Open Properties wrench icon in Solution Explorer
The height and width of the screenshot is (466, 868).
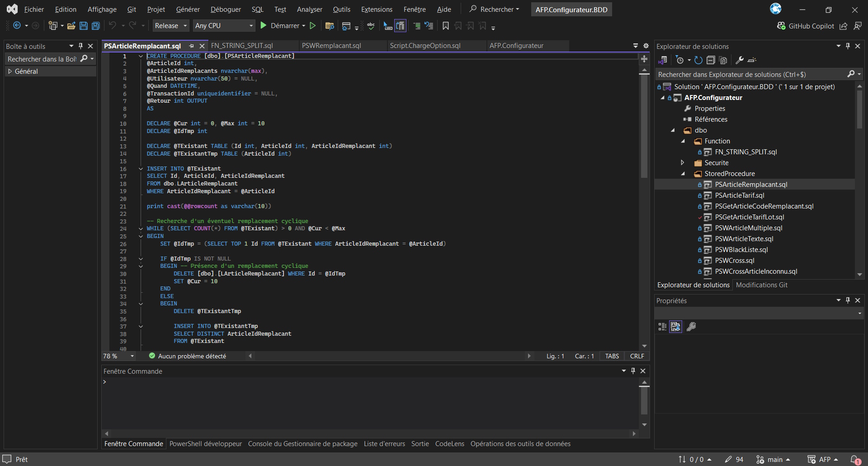[x=740, y=60]
